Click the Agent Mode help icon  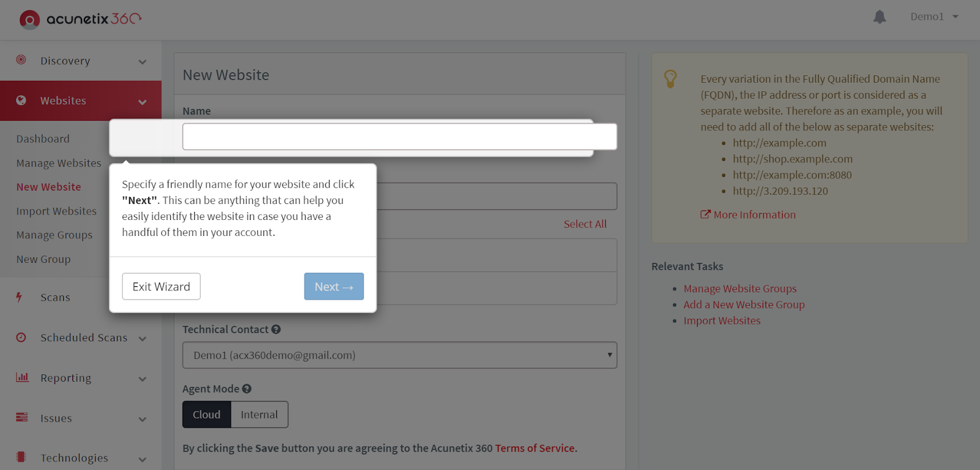(247, 389)
